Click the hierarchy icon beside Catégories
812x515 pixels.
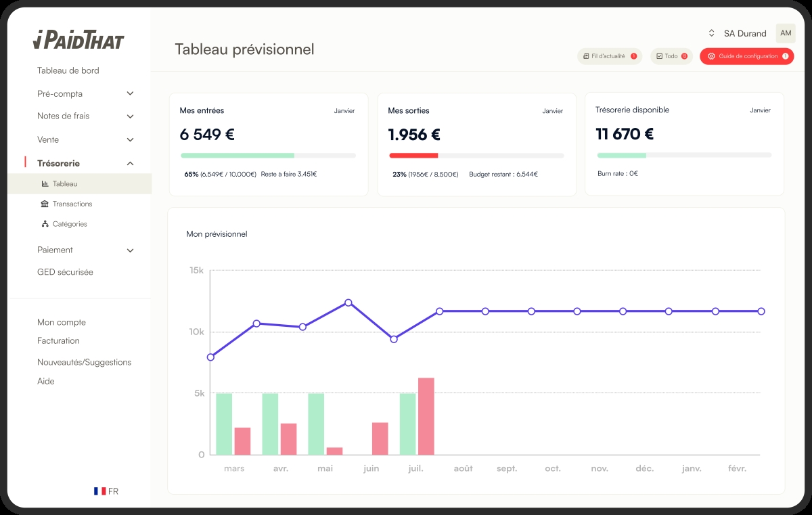[45, 224]
